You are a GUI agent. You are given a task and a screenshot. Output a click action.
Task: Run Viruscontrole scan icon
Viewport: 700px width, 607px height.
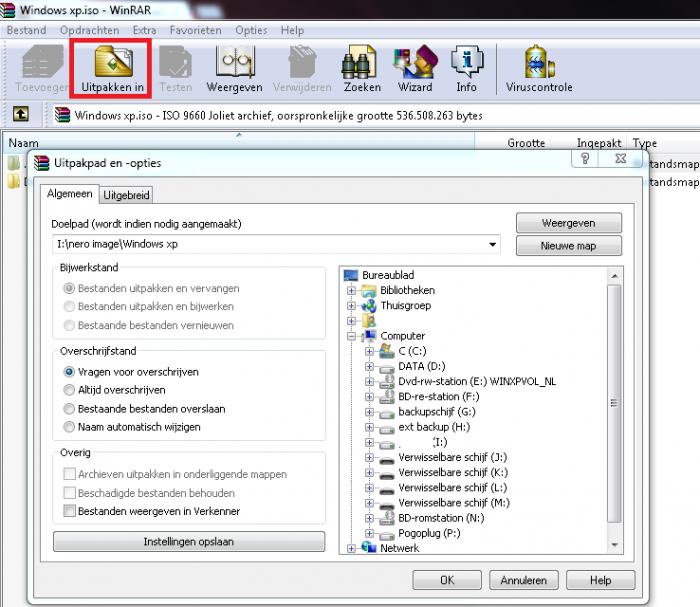[539, 62]
